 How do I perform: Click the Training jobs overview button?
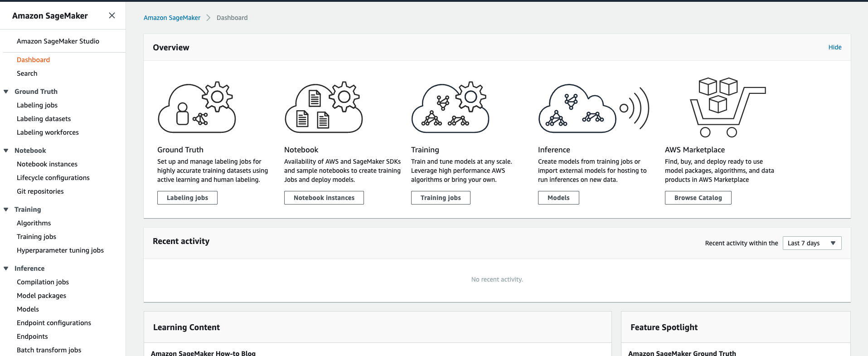(x=441, y=198)
